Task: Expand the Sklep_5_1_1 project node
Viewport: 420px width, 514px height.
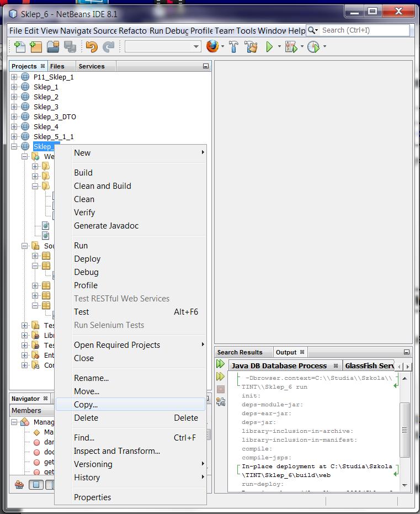Action: click(x=14, y=136)
